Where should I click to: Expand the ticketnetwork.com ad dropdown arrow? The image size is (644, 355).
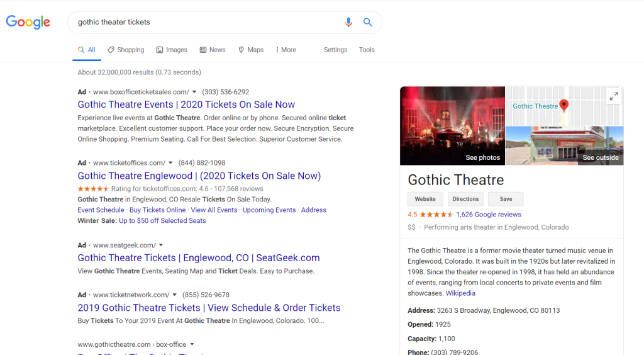tap(175, 295)
